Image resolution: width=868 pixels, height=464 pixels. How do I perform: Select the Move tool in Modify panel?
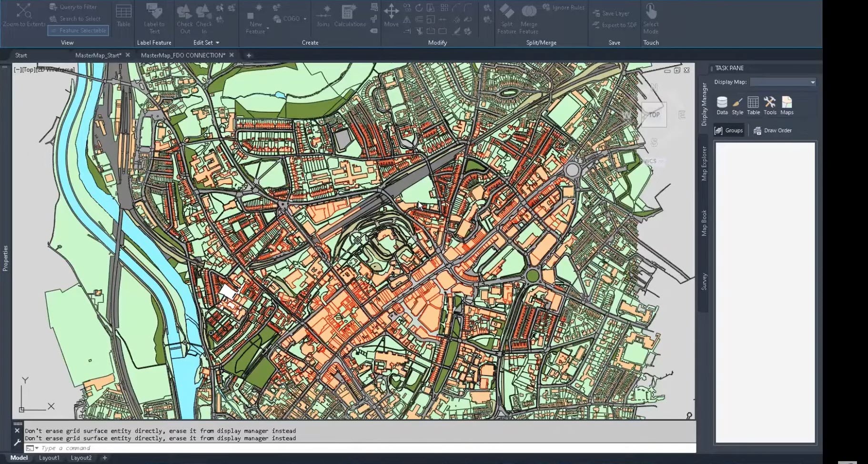click(391, 14)
